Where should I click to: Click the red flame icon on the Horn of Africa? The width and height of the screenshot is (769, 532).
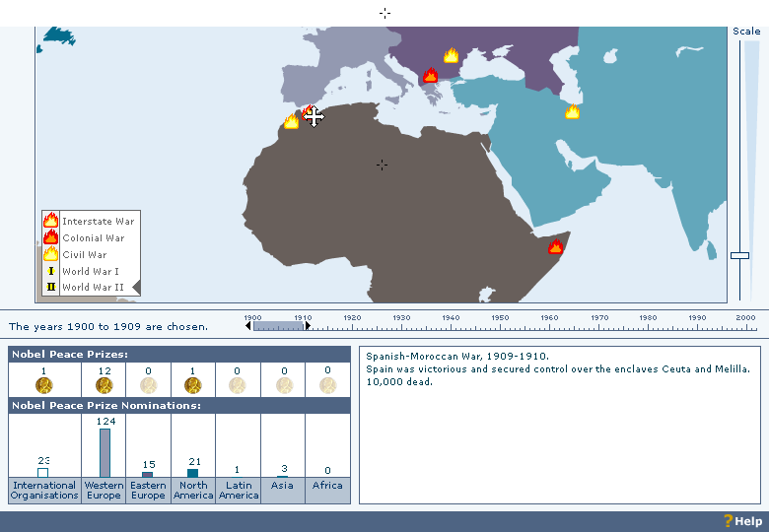point(555,246)
